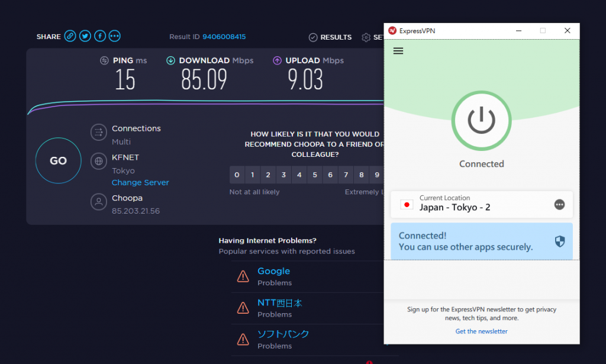Toggle the ExpressVPN power button
The width and height of the screenshot is (606, 364).
pyautogui.click(x=482, y=121)
